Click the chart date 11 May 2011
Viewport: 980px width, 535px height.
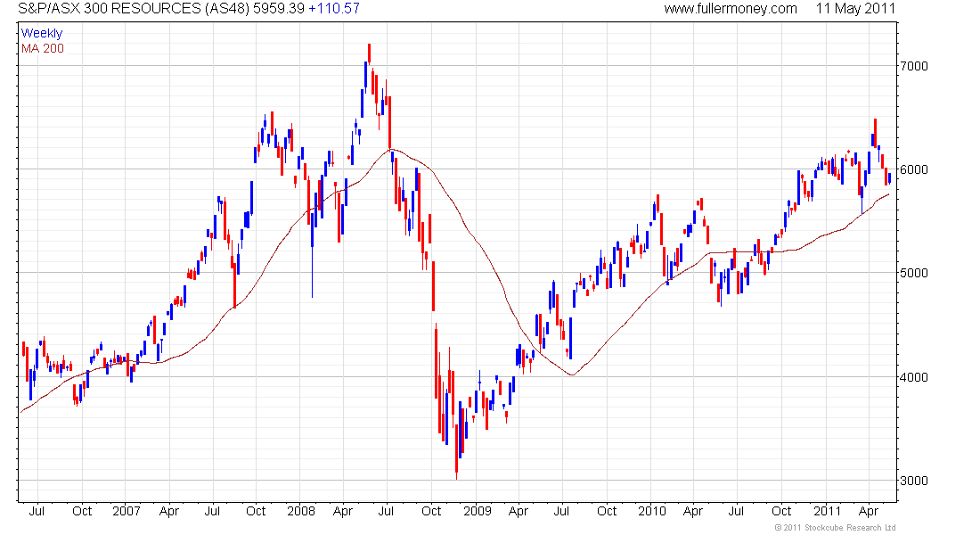[x=855, y=9]
